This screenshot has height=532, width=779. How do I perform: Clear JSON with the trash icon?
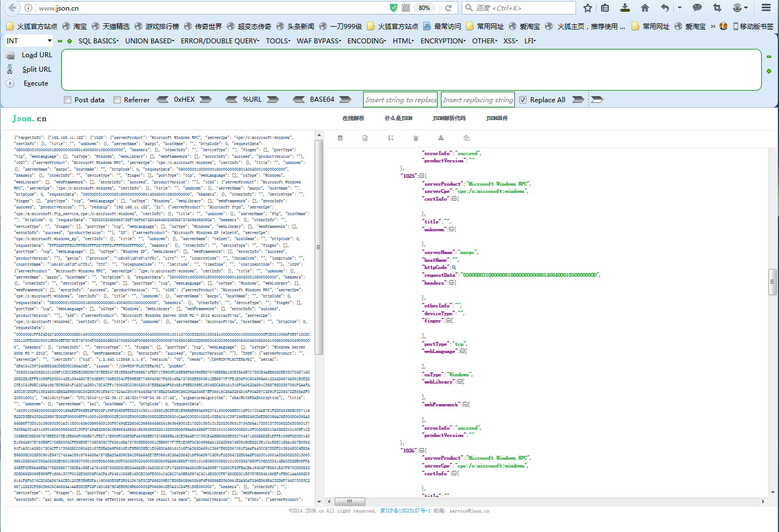pyautogui.click(x=415, y=138)
